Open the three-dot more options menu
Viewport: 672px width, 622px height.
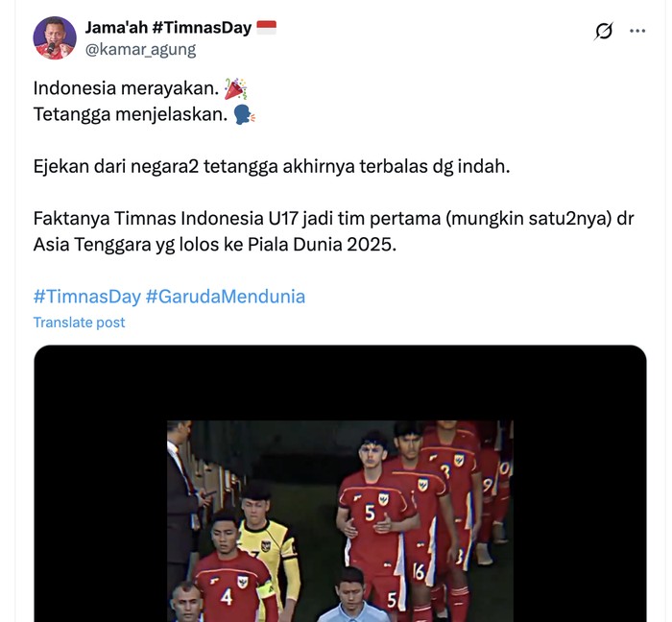click(x=637, y=31)
